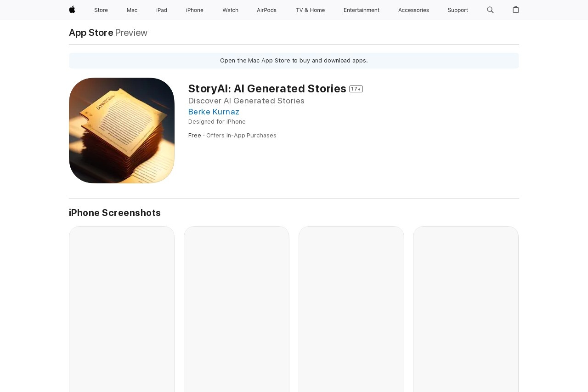Viewport: 588px width, 392px height.
Task: Open the iPhone menu
Action: (195, 10)
